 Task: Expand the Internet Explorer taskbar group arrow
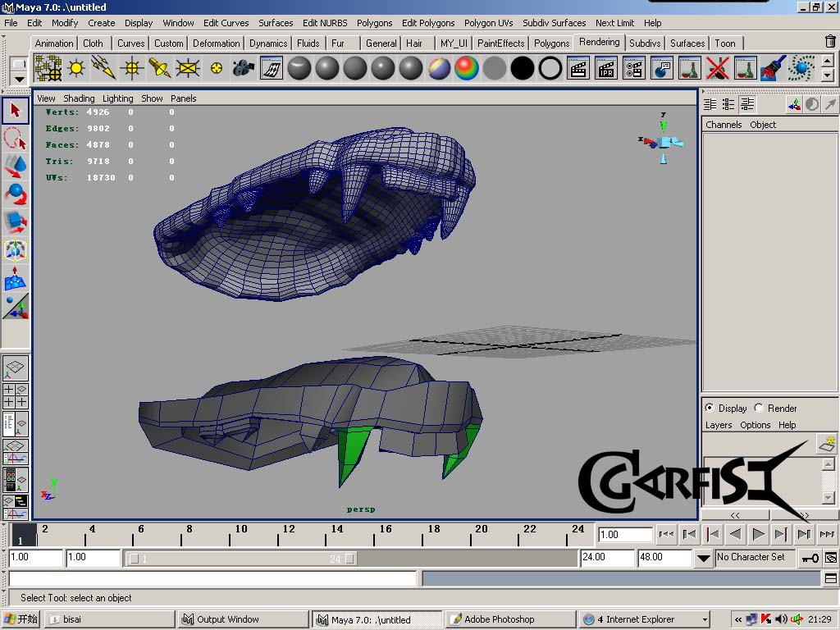pos(705,619)
